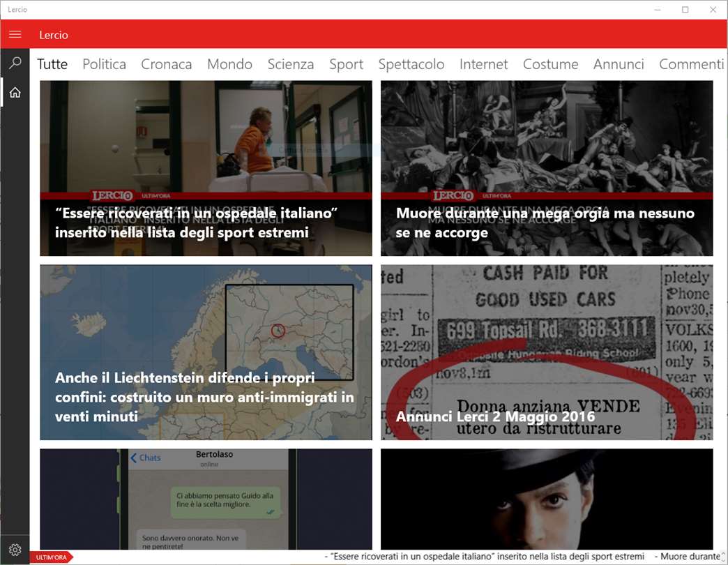Switch to the Politica tab

[x=104, y=64]
